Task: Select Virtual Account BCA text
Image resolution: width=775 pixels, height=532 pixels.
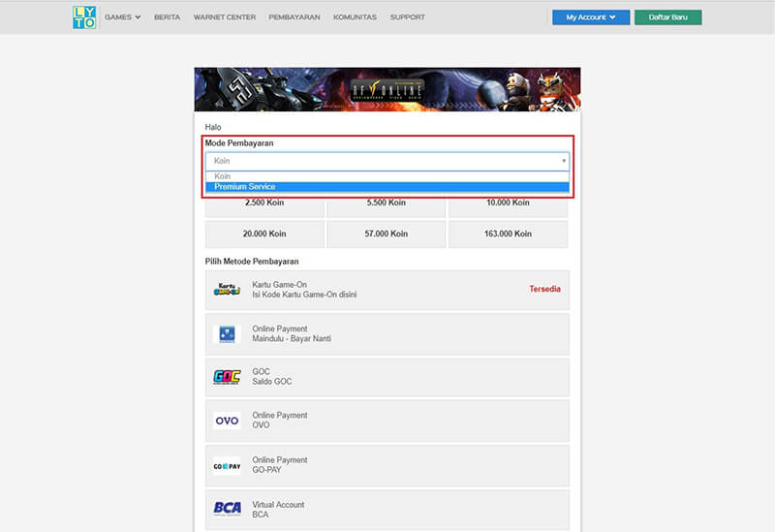Action: tap(278, 510)
